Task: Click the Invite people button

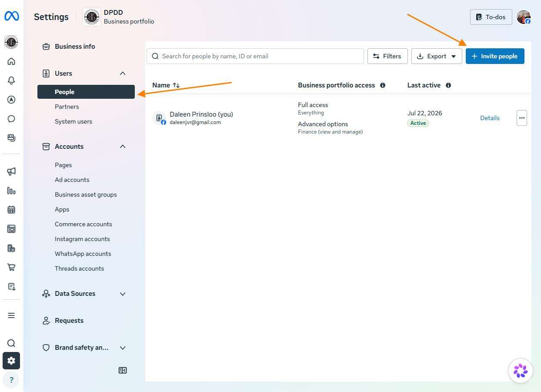Action: 495,56
